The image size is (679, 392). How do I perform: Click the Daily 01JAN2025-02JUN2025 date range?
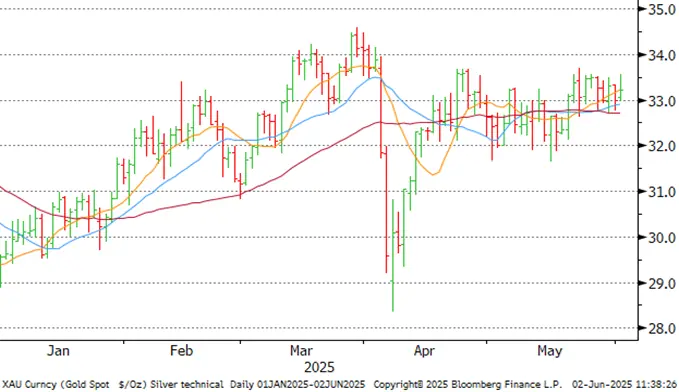click(297, 385)
